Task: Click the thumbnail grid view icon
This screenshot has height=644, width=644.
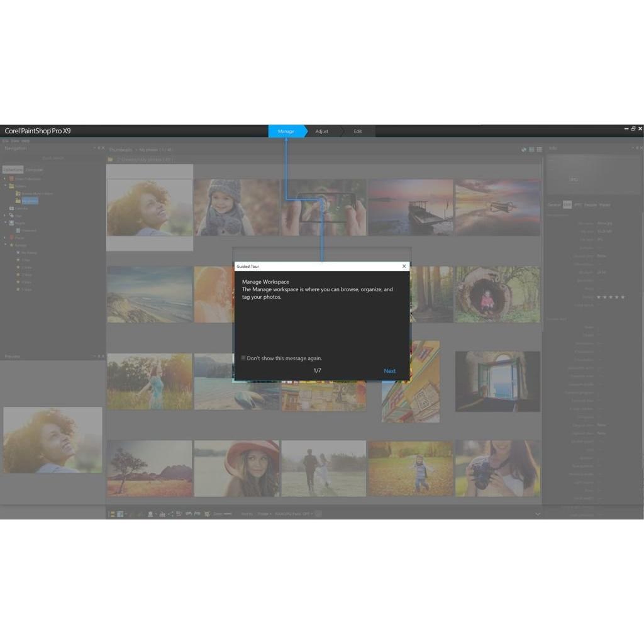Action: pos(539,150)
